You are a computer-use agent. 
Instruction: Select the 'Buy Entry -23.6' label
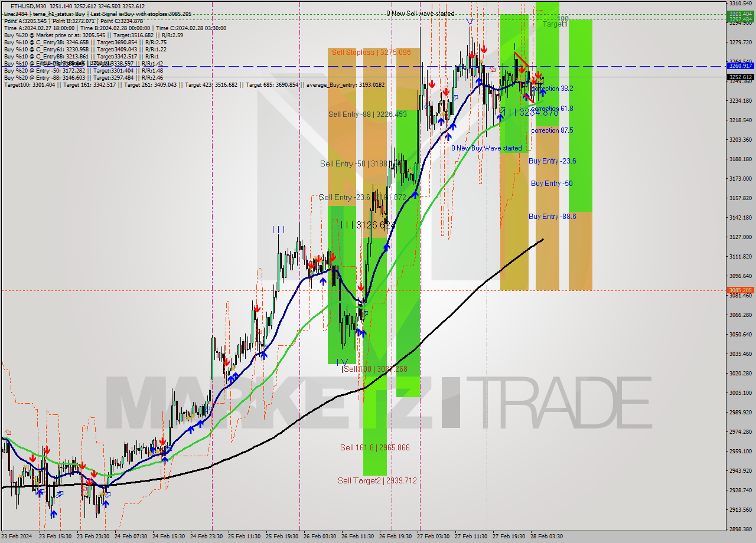tap(552, 161)
